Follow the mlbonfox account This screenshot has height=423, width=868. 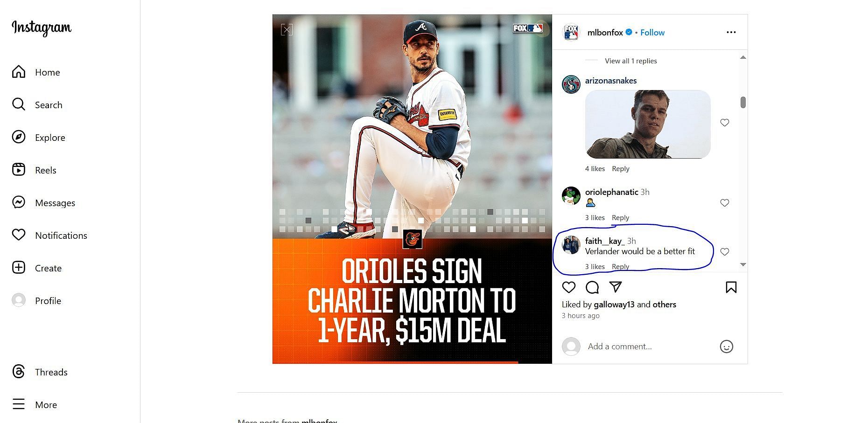coord(652,33)
